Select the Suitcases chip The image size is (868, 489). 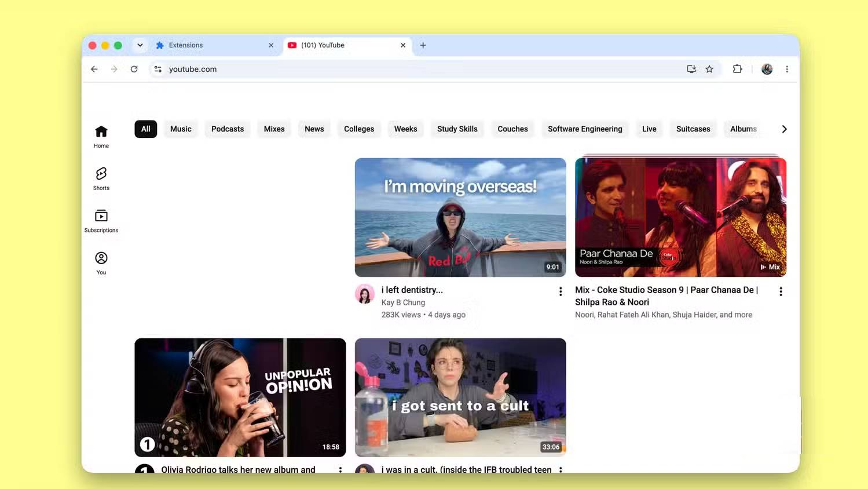tap(693, 129)
